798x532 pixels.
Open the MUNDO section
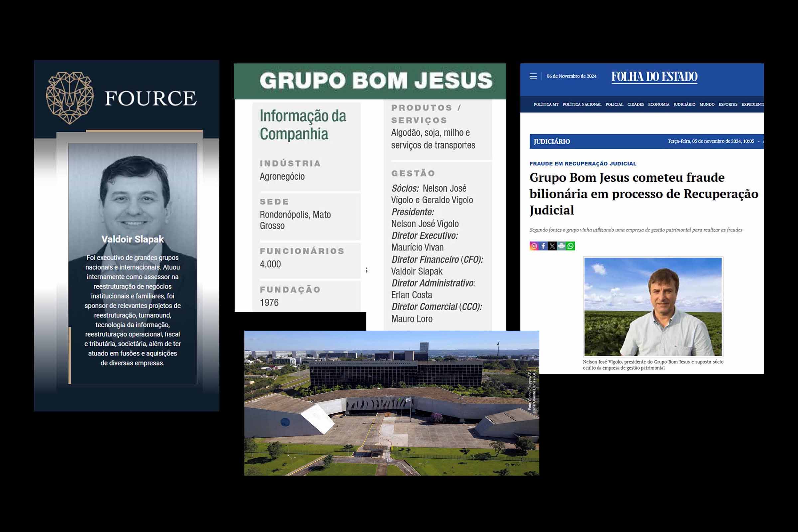pos(707,105)
